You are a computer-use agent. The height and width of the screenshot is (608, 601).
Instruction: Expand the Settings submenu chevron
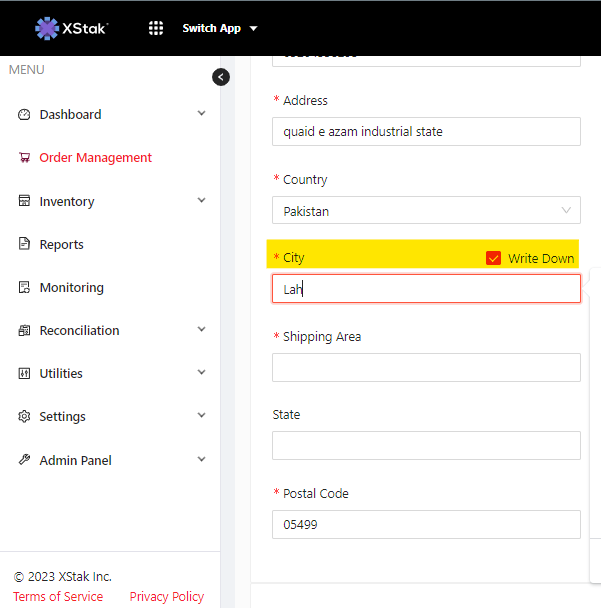201,416
